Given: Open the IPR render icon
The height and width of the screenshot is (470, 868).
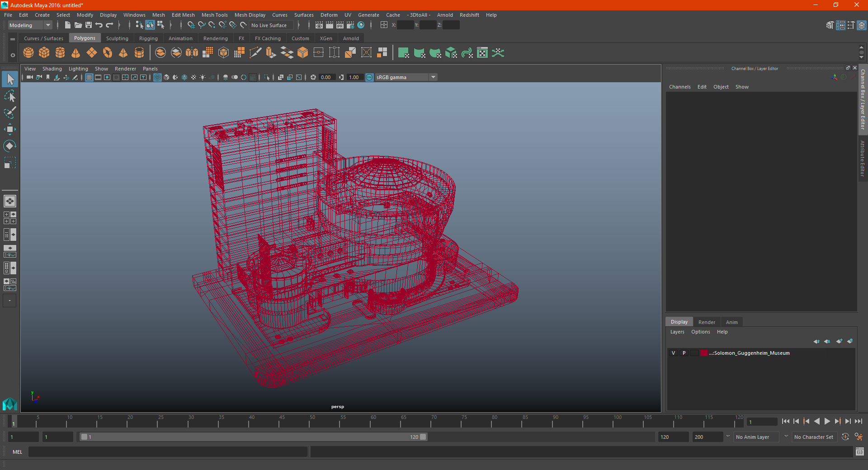Looking at the screenshot, I should click(340, 25).
